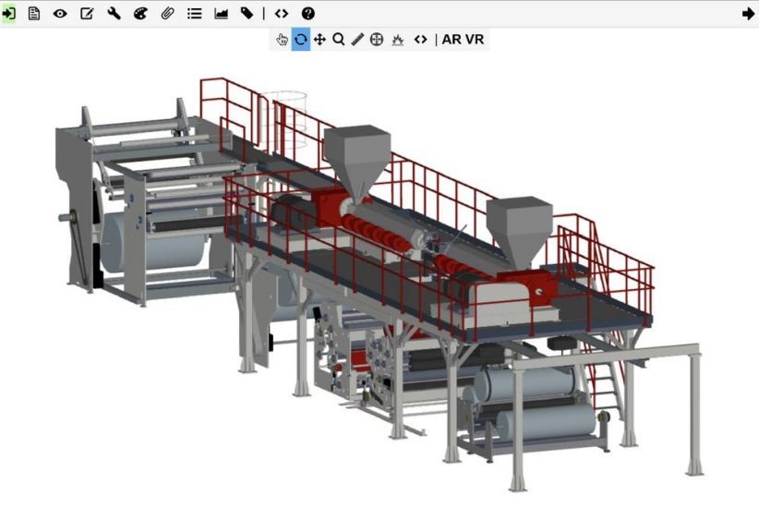Open the area chart icon
The image size is (759, 532).
(x=222, y=14)
